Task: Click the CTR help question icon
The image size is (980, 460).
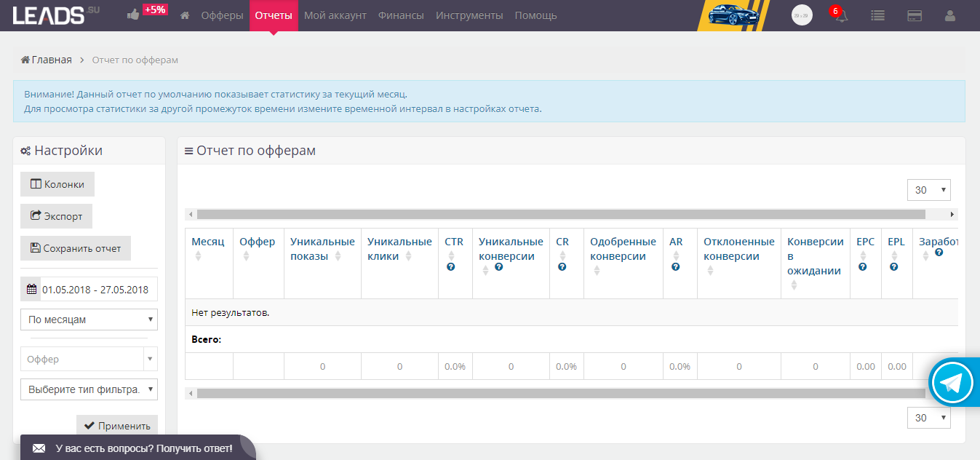Action: (x=451, y=268)
